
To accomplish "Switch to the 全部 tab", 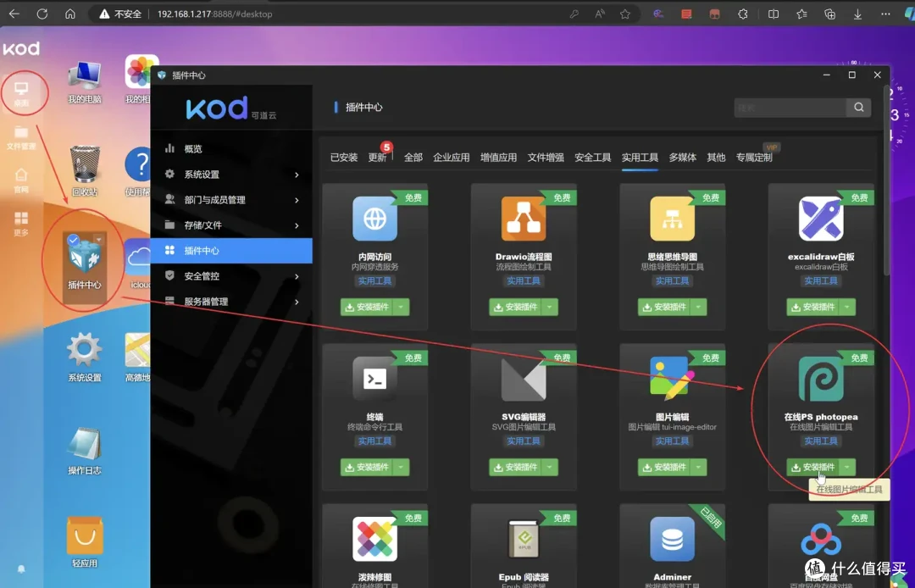I will tap(413, 158).
